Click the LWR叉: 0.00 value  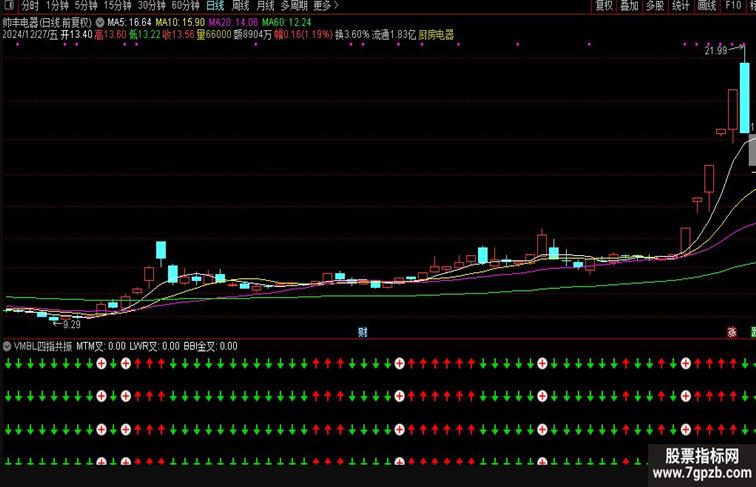(x=154, y=346)
